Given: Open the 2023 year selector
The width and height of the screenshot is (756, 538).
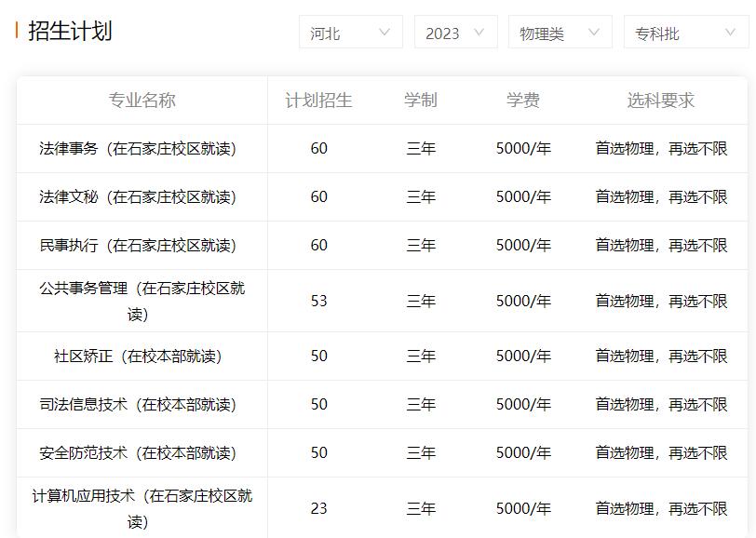Looking at the screenshot, I should click(455, 31).
